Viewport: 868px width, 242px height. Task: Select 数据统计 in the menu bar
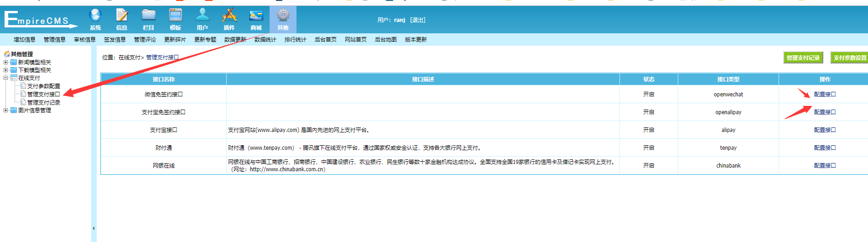click(265, 40)
